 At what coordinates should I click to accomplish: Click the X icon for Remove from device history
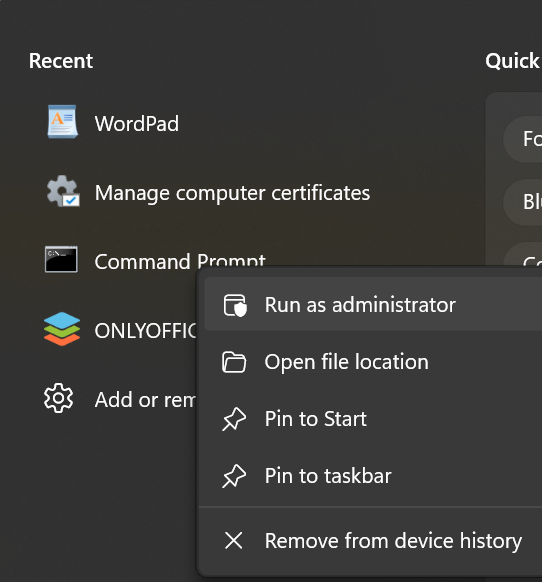tap(234, 540)
